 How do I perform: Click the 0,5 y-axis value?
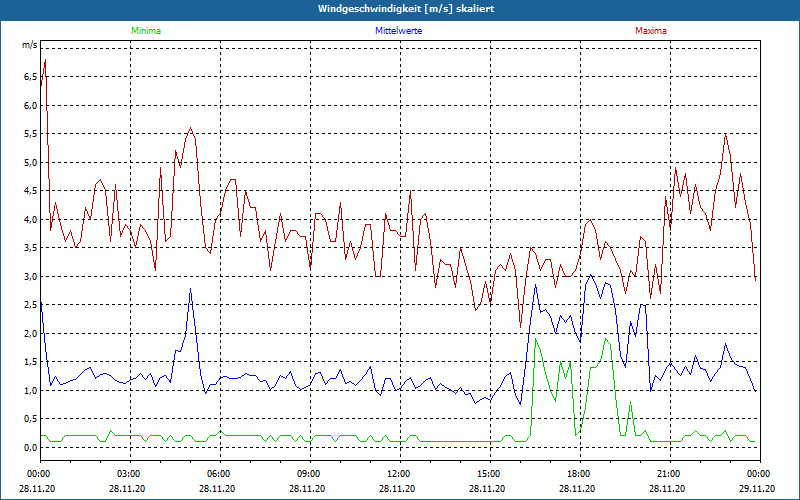(30, 419)
